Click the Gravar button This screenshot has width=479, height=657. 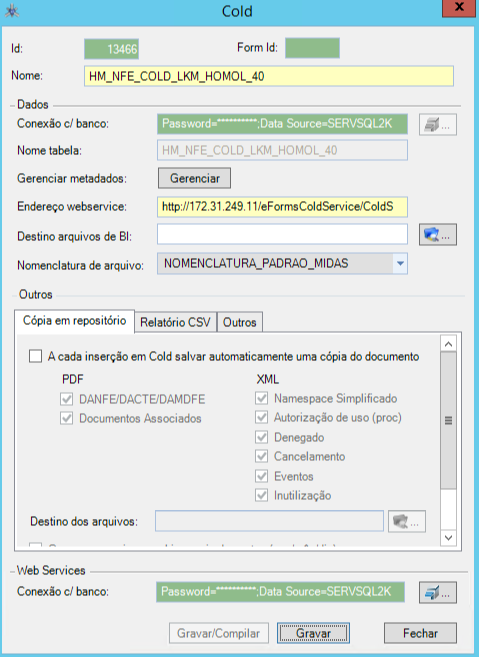click(x=313, y=633)
